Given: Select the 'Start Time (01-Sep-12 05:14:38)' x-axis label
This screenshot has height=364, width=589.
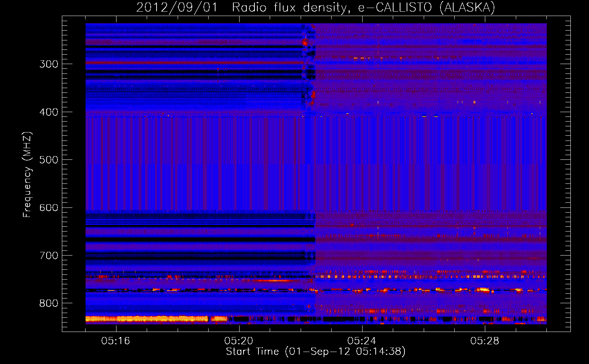Looking at the screenshot, I should (316, 352).
